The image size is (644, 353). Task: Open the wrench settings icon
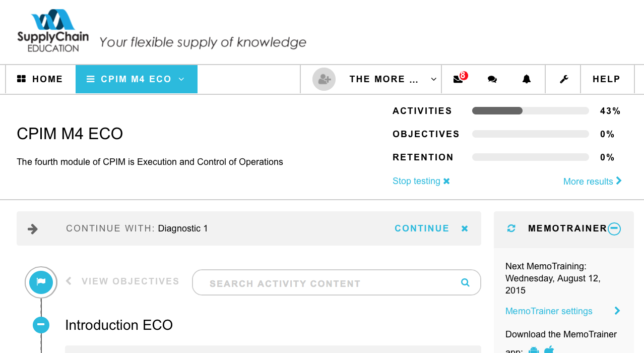[x=564, y=79]
